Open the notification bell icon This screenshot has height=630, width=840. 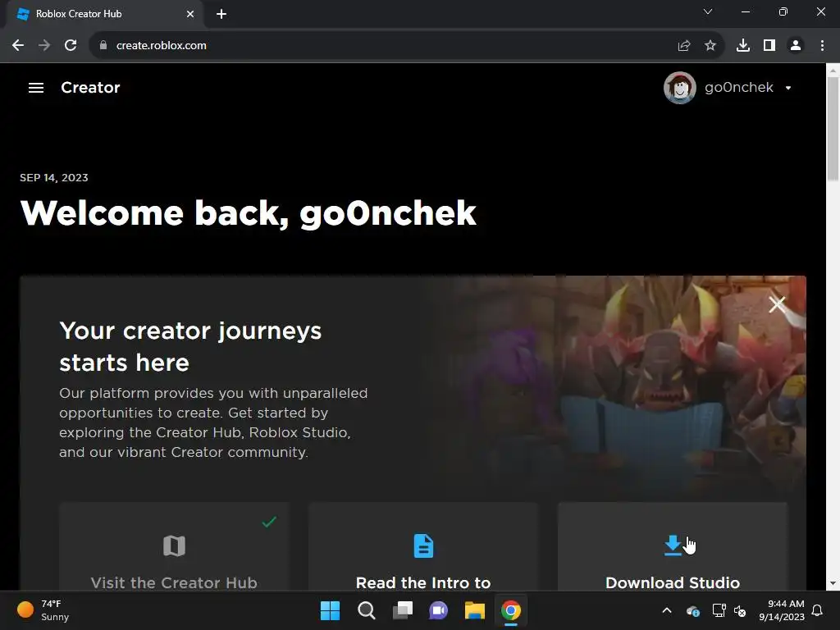click(817, 610)
